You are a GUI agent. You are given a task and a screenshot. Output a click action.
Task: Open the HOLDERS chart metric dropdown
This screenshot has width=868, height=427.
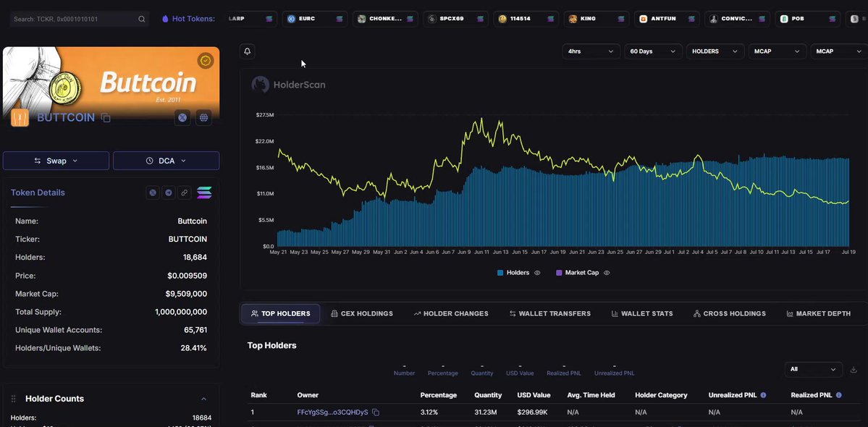coord(715,51)
